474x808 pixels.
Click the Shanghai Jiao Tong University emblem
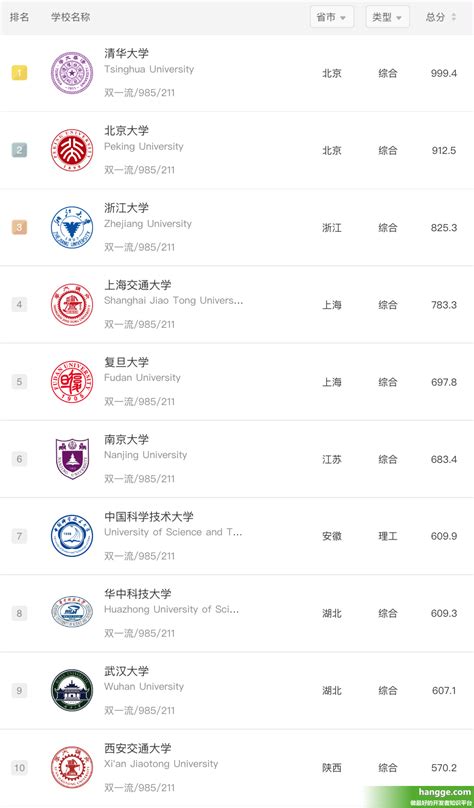click(x=72, y=305)
